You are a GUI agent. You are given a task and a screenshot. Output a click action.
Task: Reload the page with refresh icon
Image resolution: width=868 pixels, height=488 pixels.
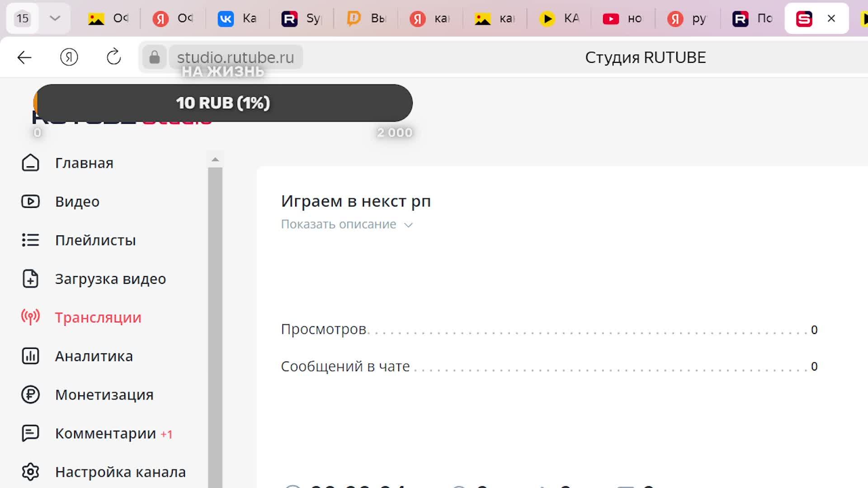tap(113, 57)
